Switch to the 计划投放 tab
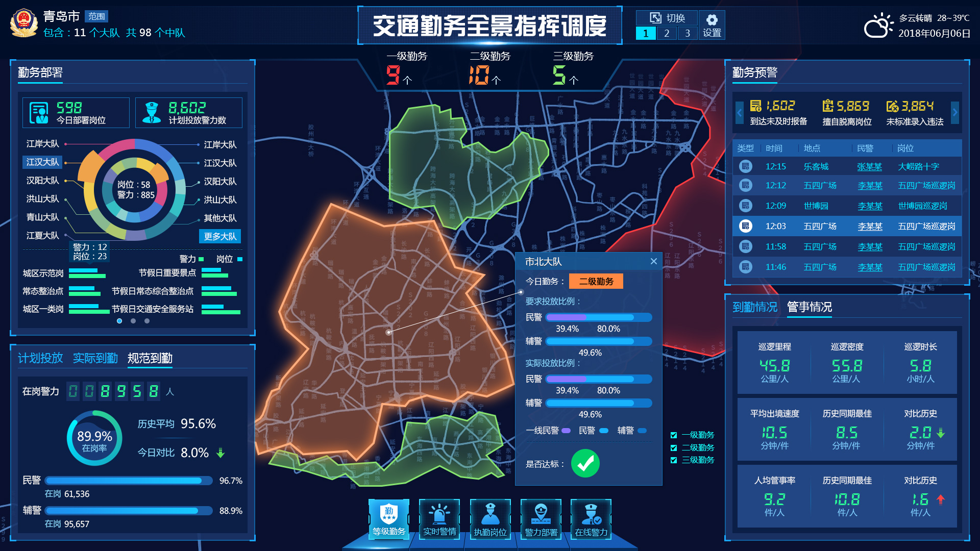This screenshot has width=980, height=551. (40, 358)
